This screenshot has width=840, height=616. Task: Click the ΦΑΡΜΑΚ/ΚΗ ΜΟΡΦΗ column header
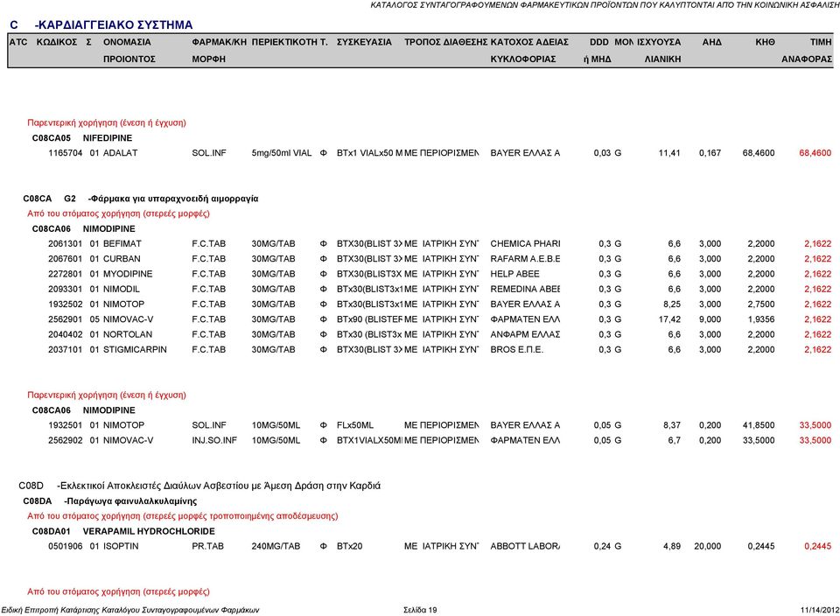point(219,51)
